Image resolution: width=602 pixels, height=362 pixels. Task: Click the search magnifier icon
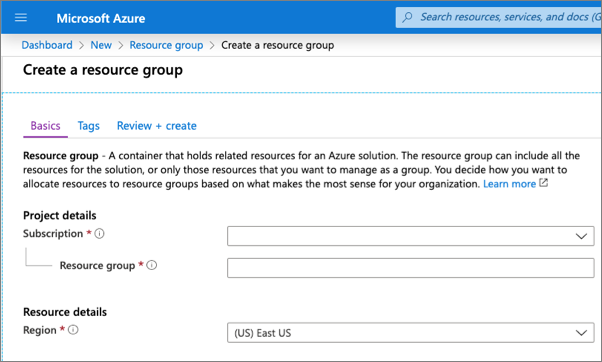click(407, 17)
